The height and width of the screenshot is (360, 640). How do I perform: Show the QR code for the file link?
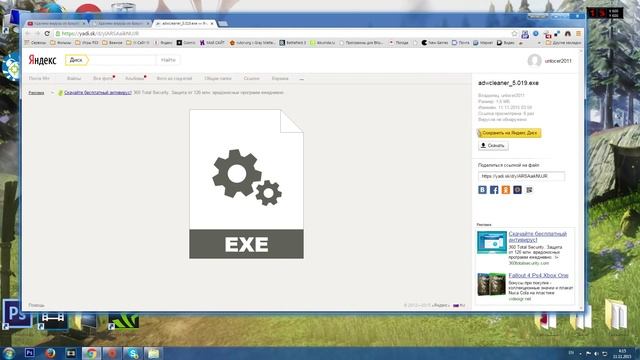[x=529, y=190]
